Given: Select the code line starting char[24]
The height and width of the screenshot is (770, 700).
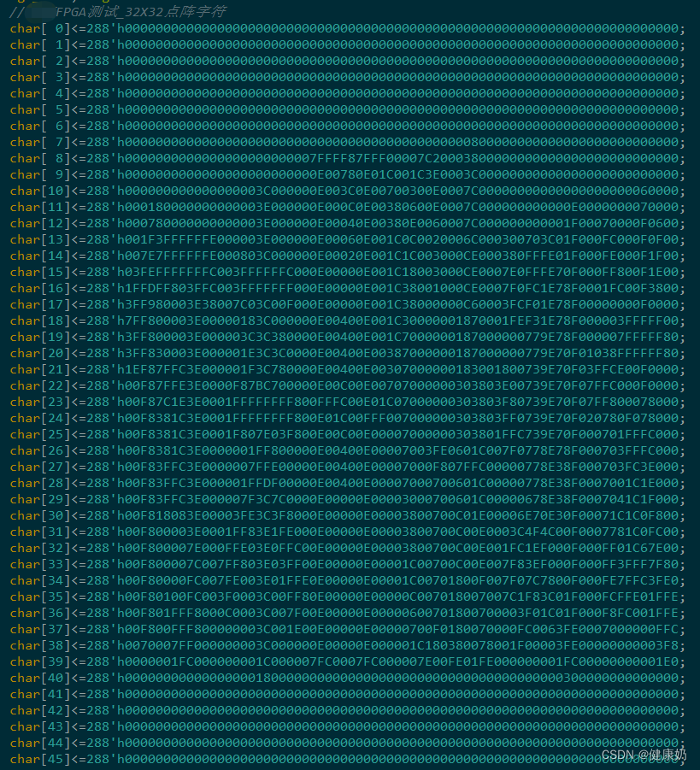Looking at the screenshot, I should (347, 418).
